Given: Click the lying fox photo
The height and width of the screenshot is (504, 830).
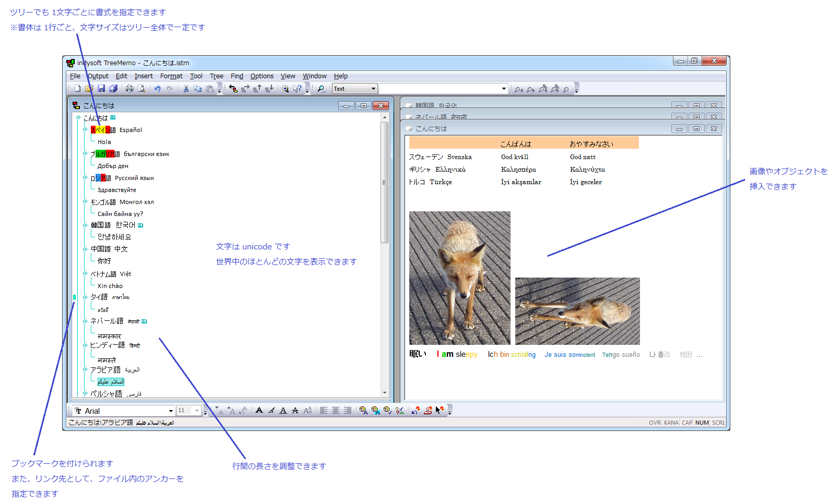Looking at the screenshot, I should tap(577, 311).
